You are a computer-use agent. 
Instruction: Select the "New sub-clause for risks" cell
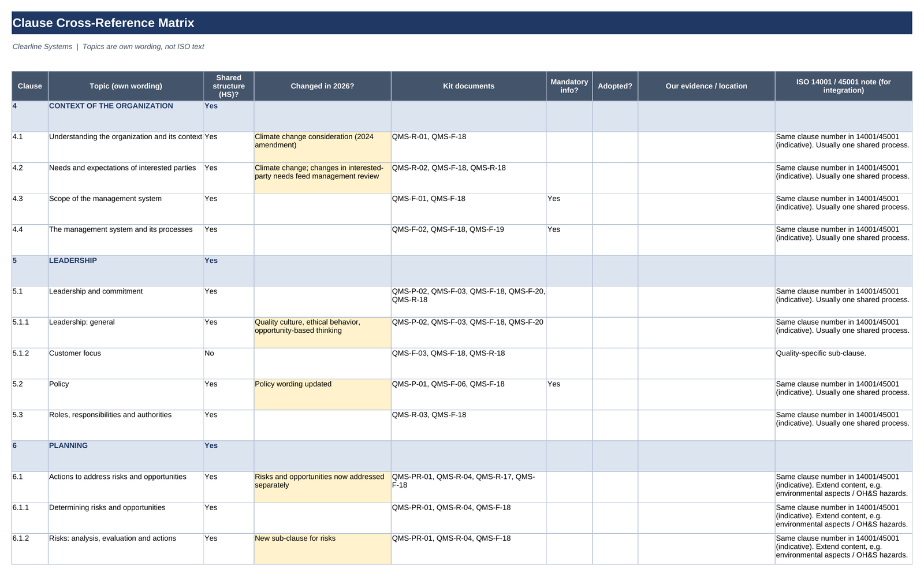[322, 549]
